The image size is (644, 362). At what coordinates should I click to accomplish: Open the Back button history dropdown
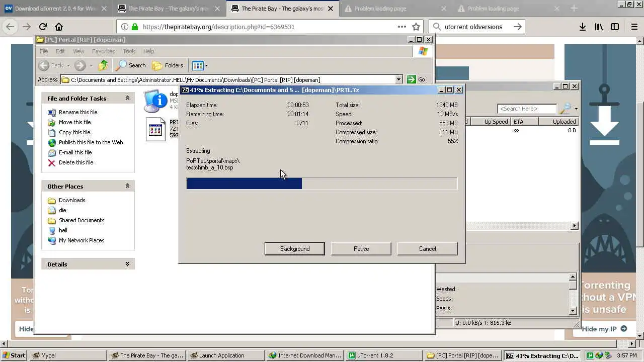[68, 65]
